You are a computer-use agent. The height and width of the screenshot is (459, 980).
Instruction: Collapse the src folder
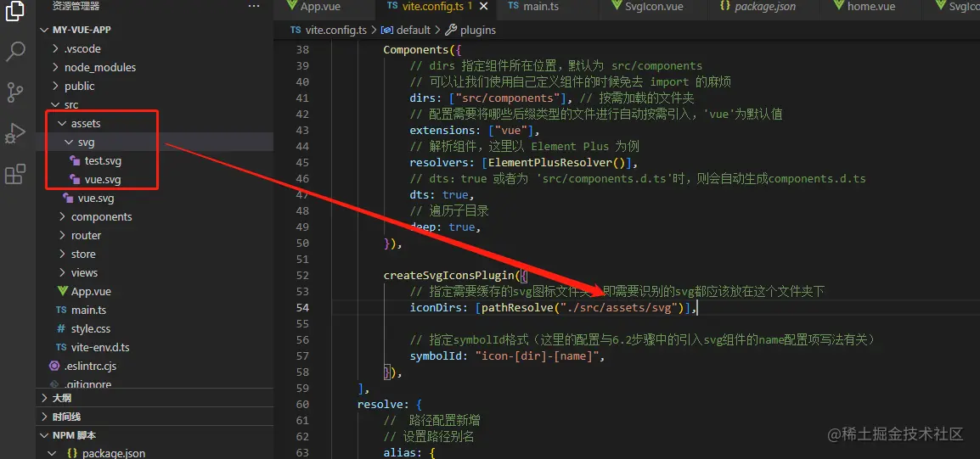155,105
